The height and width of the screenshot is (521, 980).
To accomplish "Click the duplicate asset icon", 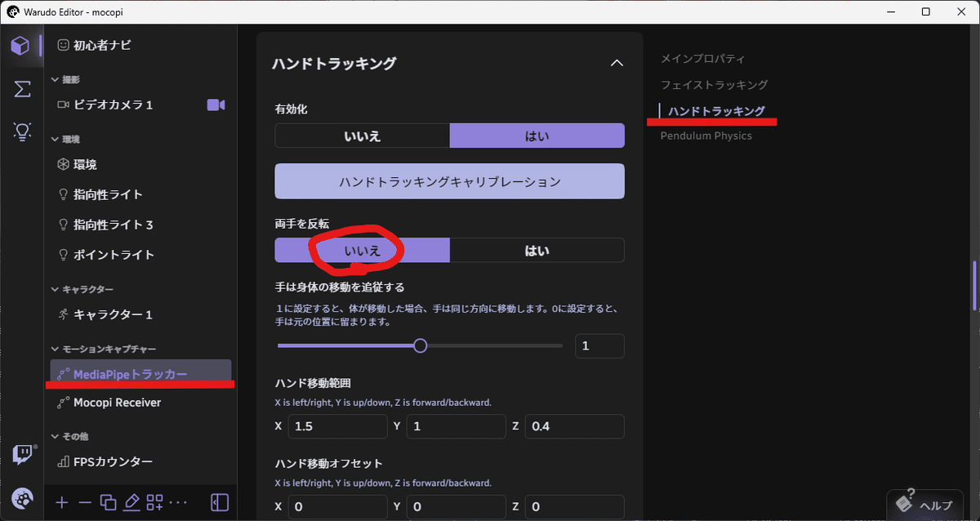I will pos(108,502).
